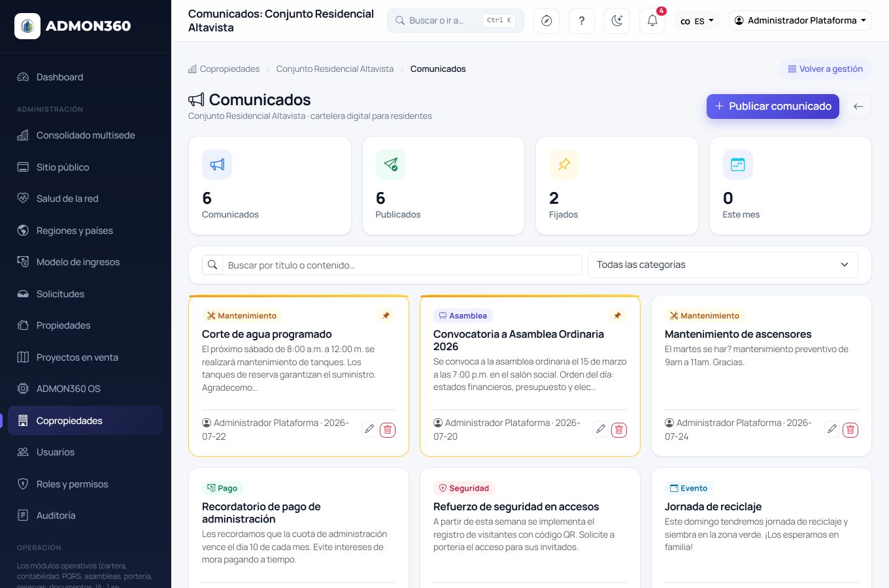Edit the Corte de agua programado post
889x588 pixels.
(x=369, y=429)
